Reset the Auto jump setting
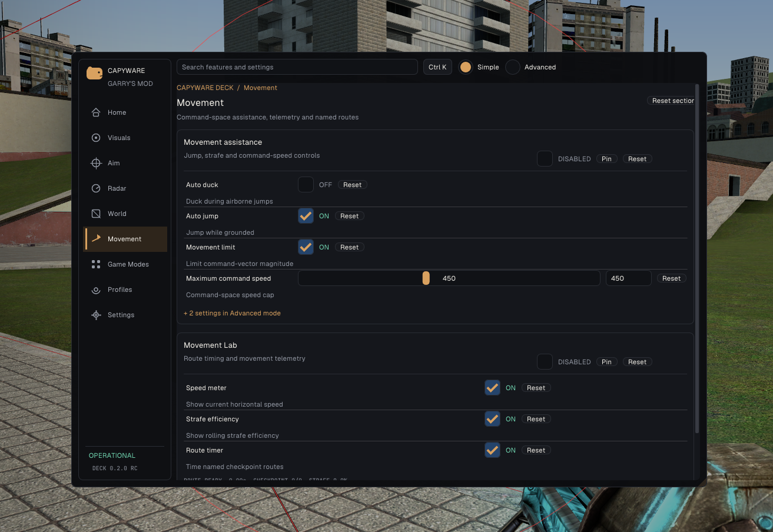Viewport: 773px width, 532px height. tap(349, 216)
